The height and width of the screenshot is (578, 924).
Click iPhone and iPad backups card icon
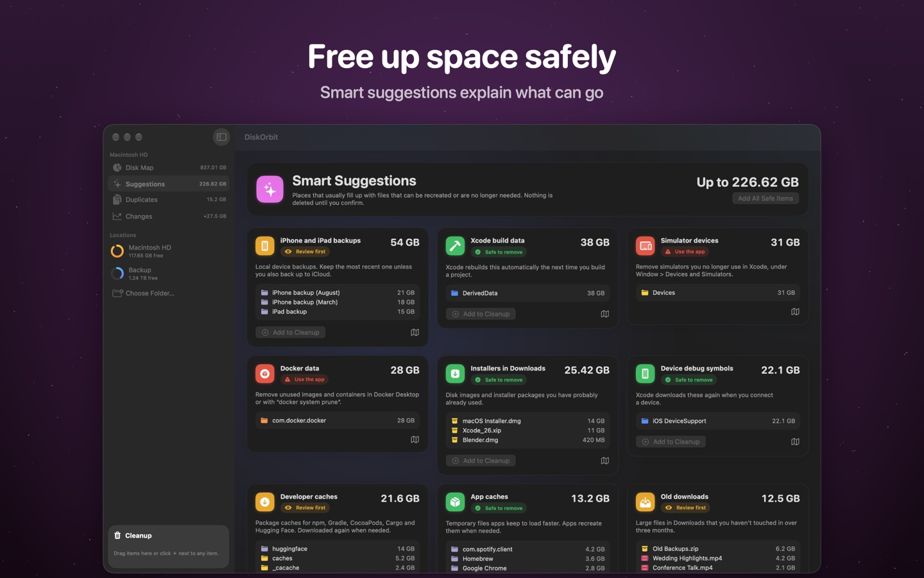(x=265, y=246)
